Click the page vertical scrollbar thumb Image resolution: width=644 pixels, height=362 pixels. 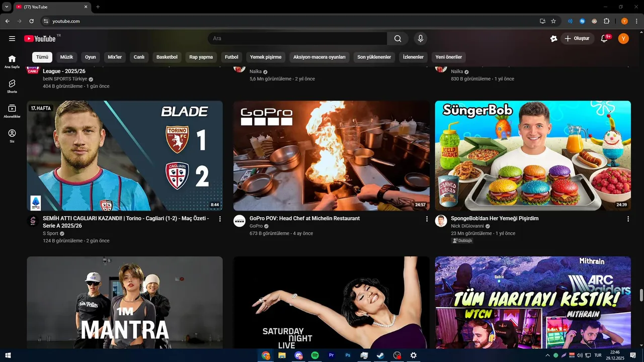pos(641,295)
